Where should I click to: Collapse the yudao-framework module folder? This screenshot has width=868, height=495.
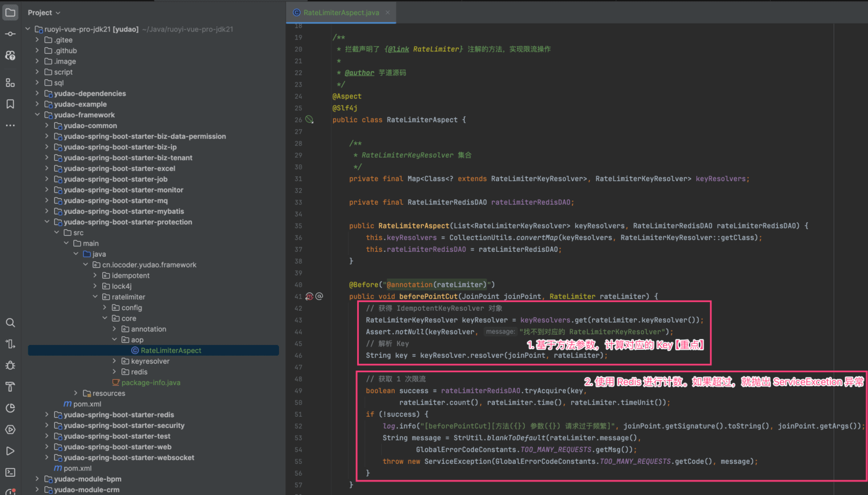(37, 115)
